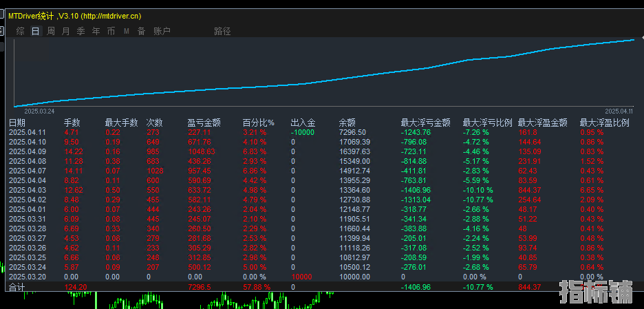Click the 次数 column header

pyautogui.click(x=154, y=122)
